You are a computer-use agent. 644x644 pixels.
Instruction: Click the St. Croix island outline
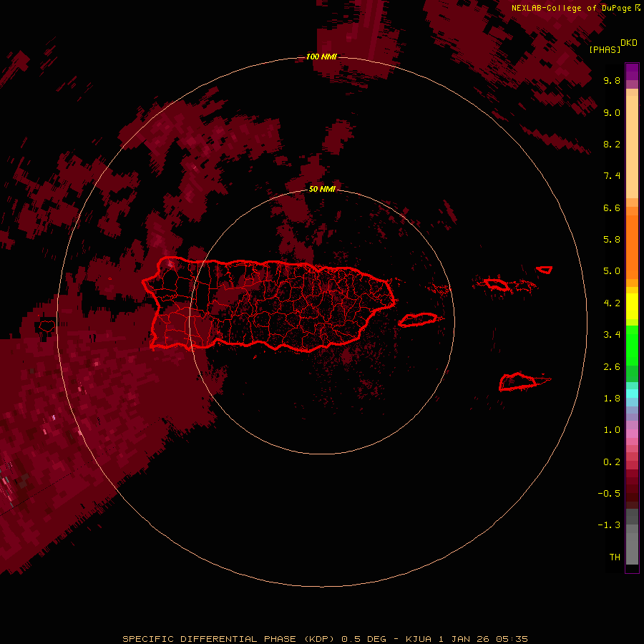click(x=518, y=382)
